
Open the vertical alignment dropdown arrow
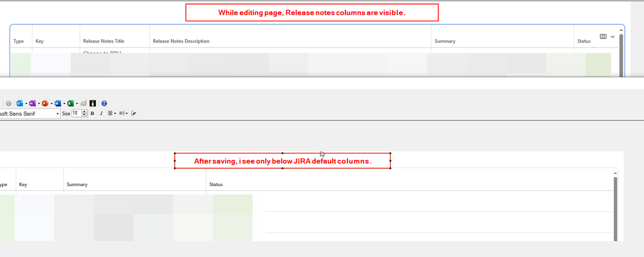pyautogui.click(x=126, y=113)
